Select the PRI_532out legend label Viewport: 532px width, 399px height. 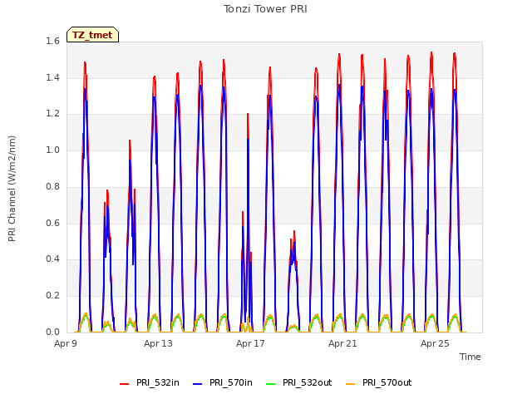(308, 382)
